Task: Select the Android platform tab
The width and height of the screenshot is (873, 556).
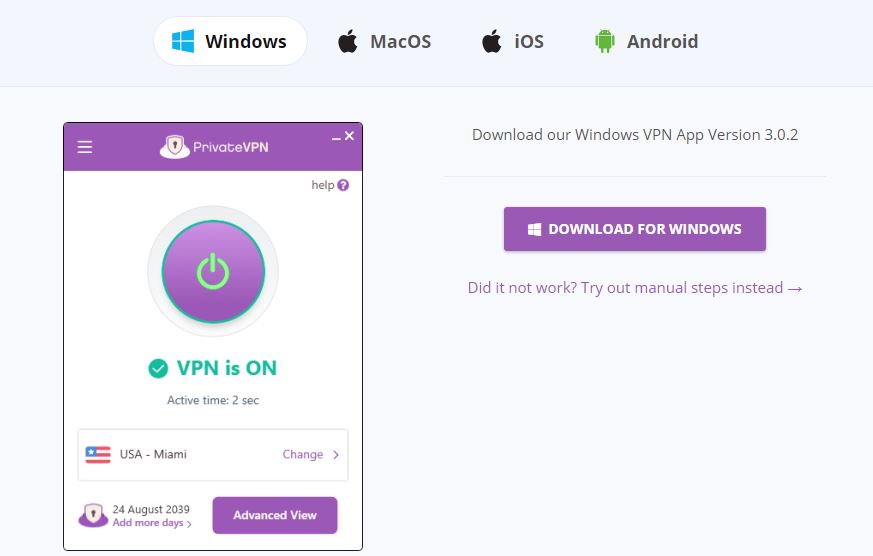Action: [x=646, y=41]
